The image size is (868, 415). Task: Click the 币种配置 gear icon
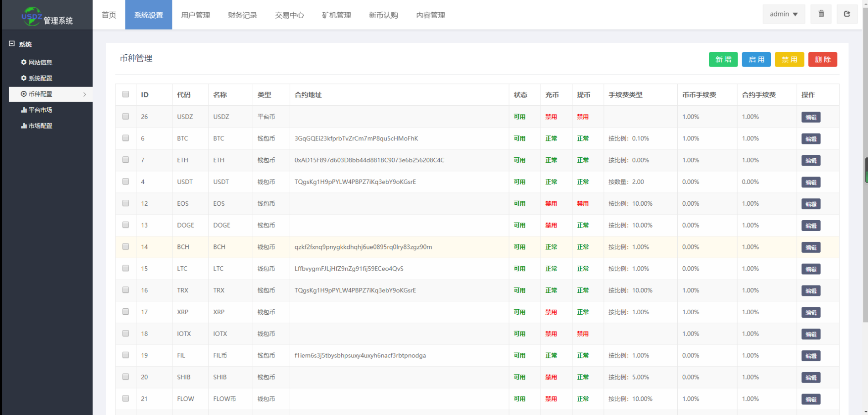(24, 94)
